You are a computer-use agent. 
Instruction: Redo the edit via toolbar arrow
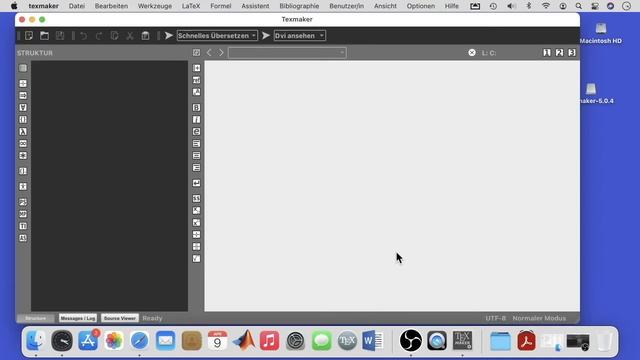click(x=99, y=36)
